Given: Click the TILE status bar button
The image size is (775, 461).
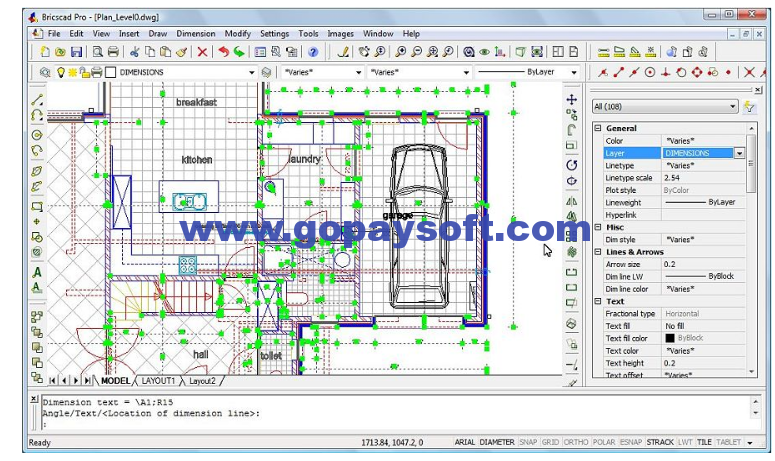Looking at the screenshot, I should pos(704,442).
